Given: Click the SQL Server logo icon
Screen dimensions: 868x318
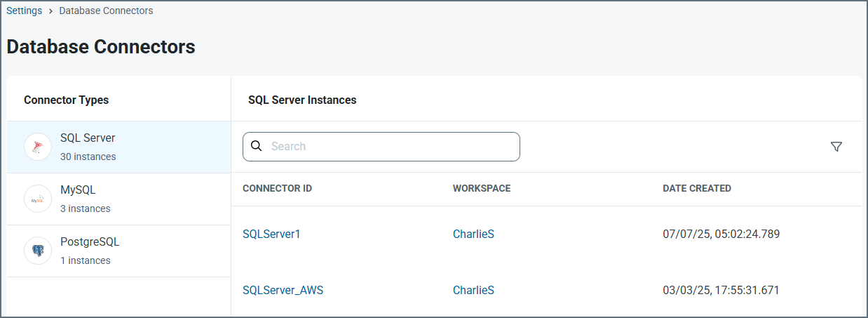Looking at the screenshot, I should point(38,147).
